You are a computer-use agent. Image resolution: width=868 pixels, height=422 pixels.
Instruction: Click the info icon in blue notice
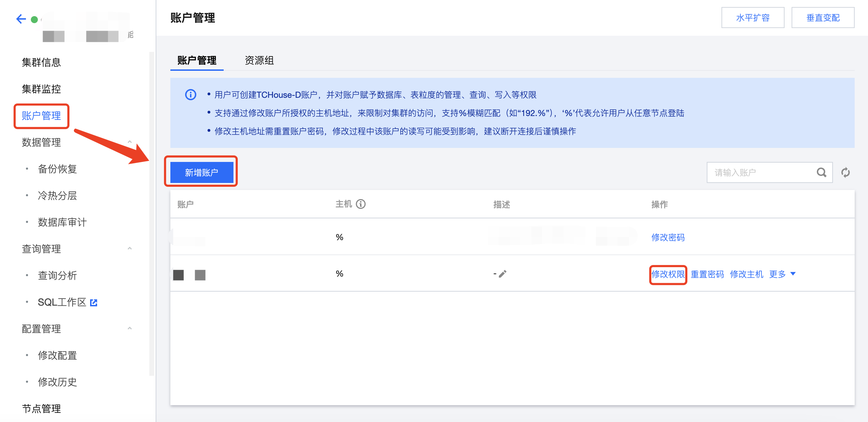[x=191, y=95]
